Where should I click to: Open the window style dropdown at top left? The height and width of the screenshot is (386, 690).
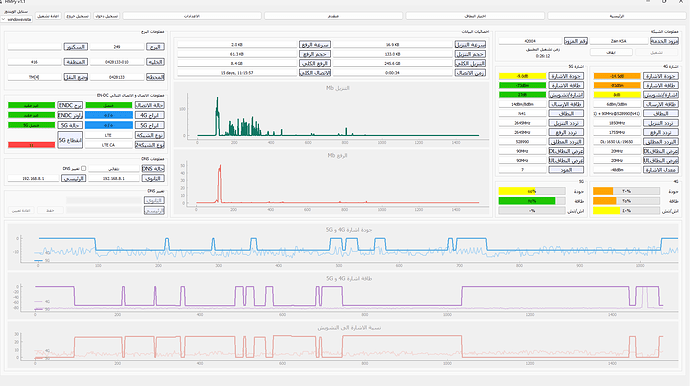[x=16, y=19]
